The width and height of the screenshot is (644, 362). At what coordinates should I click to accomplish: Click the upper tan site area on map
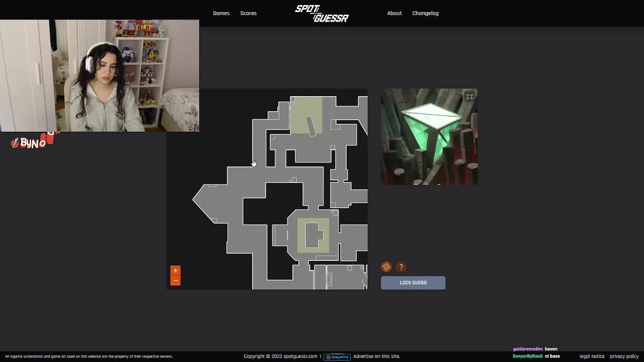click(306, 116)
